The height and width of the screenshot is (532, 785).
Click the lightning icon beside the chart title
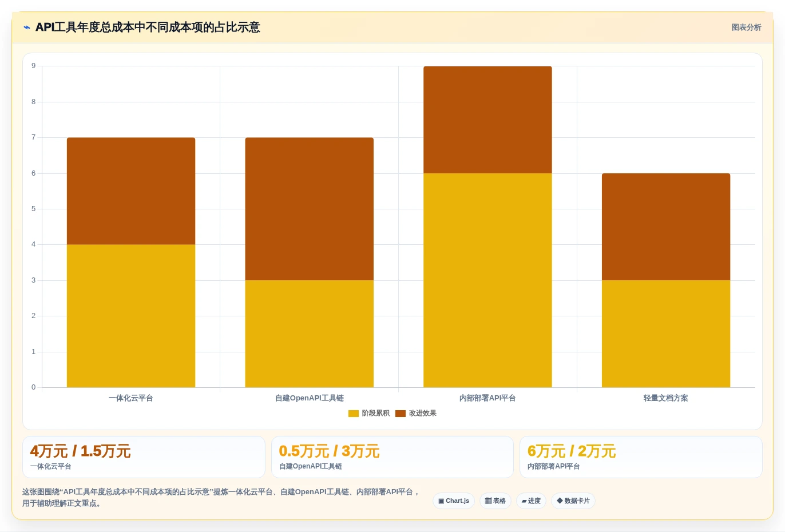click(x=27, y=27)
